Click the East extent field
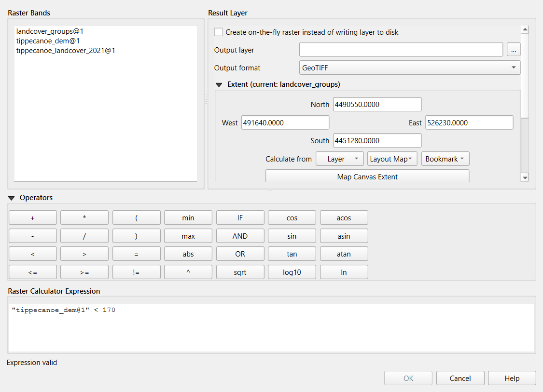The image size is (543, 392). 469,123
